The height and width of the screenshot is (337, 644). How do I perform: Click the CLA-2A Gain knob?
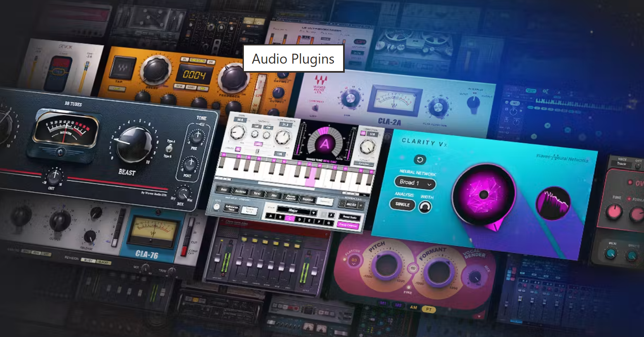[350, 98]
